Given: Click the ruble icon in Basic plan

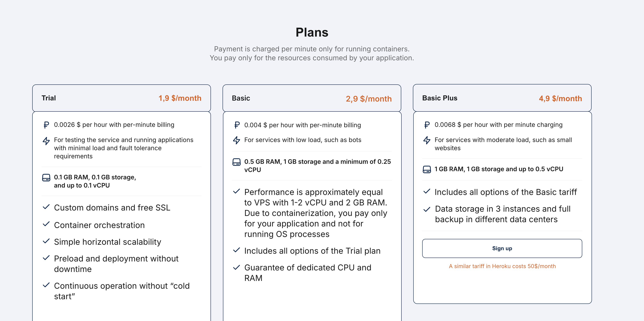Looking at the screenshot, I should point(237,125).
